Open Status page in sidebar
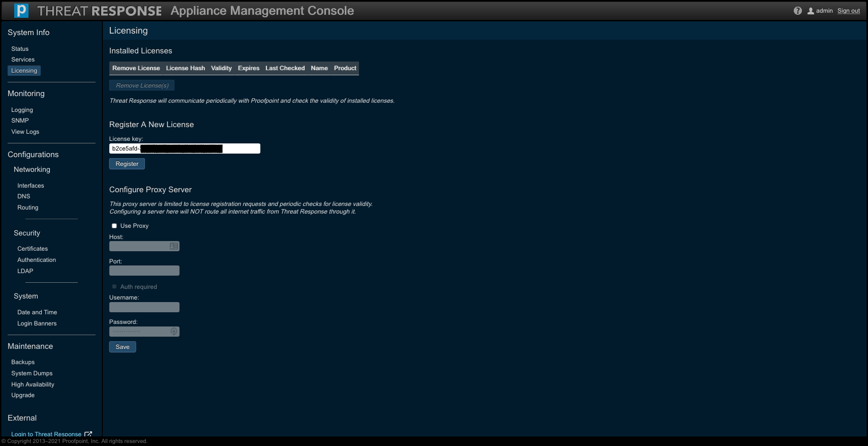Screen dimensions: 868x446 tap(20, 49)
